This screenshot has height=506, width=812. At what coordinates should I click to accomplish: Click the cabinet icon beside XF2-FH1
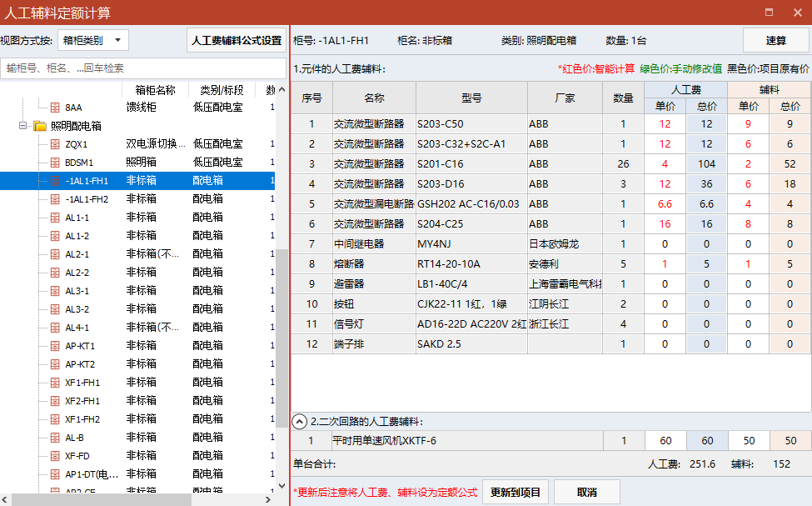[55, 401]
